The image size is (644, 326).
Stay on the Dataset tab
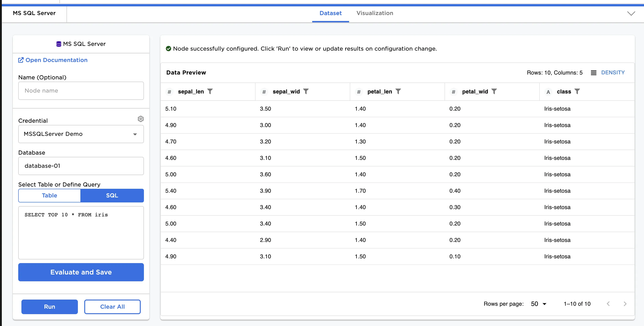pos(330,13)
